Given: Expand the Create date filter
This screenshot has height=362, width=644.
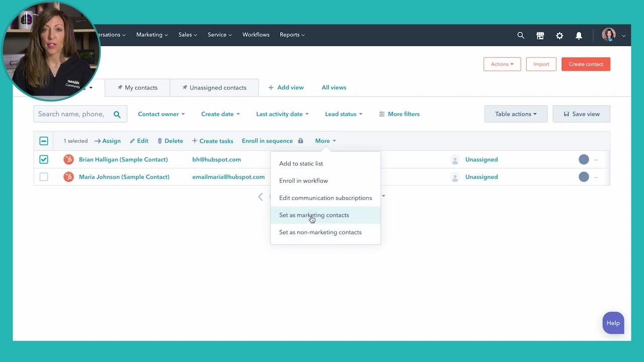Looking at the screenshot, I should tap(220, 114).
